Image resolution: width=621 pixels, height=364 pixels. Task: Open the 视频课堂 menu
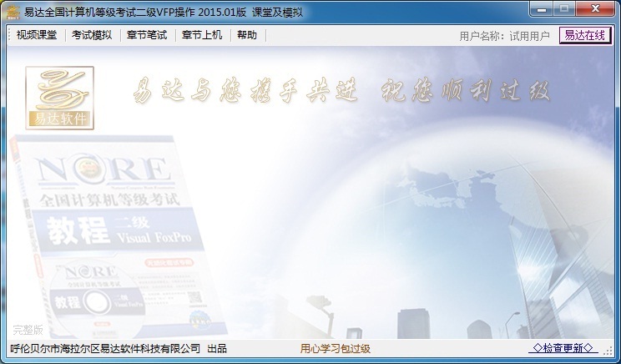click(37, 35)
